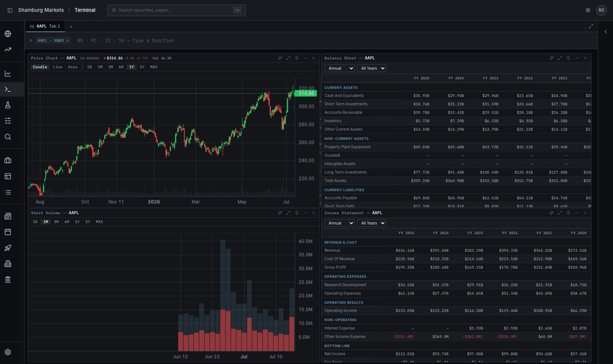The height and width of the screenshot is (364, 613).
Task: Open the newspaper icon in sidebar
Action: point(8,216)
